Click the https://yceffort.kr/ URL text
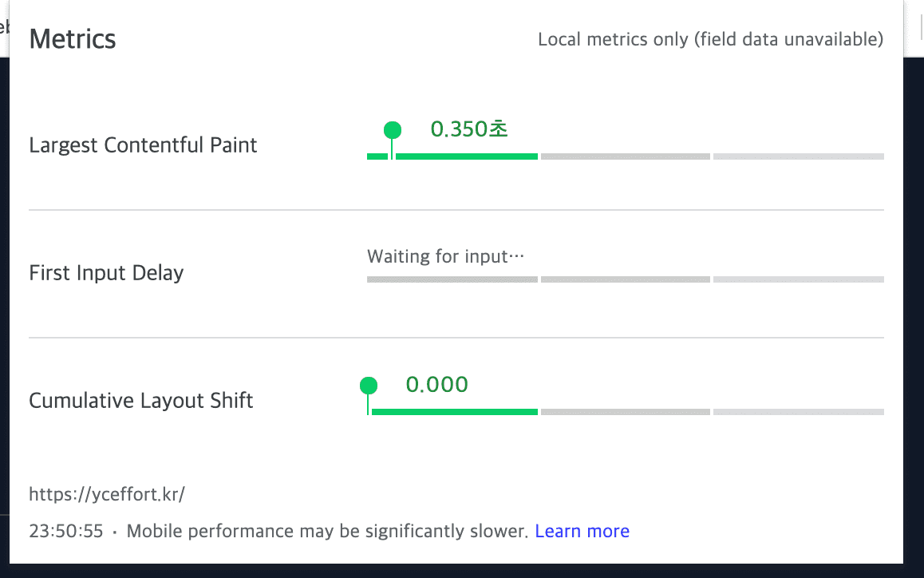 pos(107,494)
